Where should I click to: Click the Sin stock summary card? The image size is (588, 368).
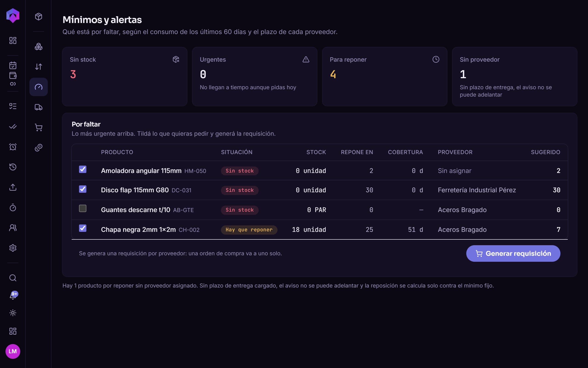click(x=125, y=76)
